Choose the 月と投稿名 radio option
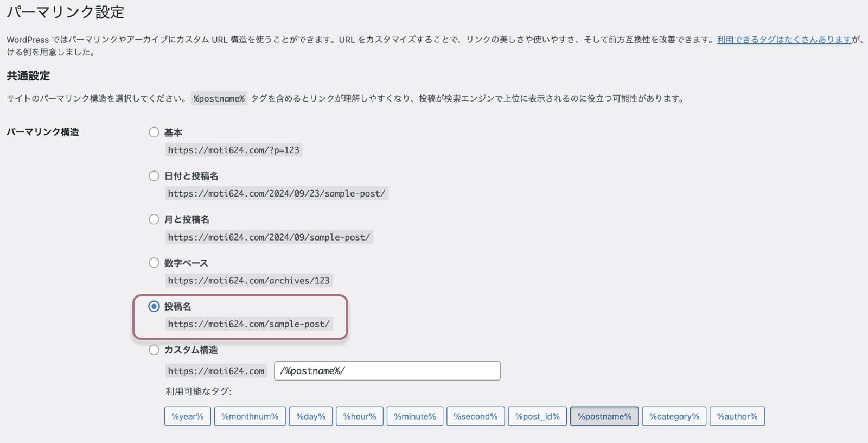 click(x=154, y=219)
